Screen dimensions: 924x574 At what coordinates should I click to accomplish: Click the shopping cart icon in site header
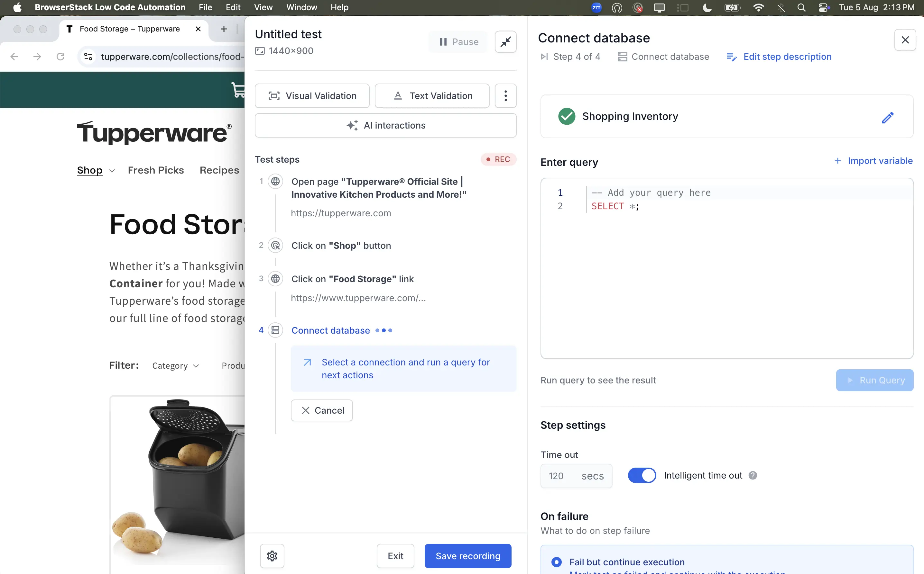click(238, 90)
